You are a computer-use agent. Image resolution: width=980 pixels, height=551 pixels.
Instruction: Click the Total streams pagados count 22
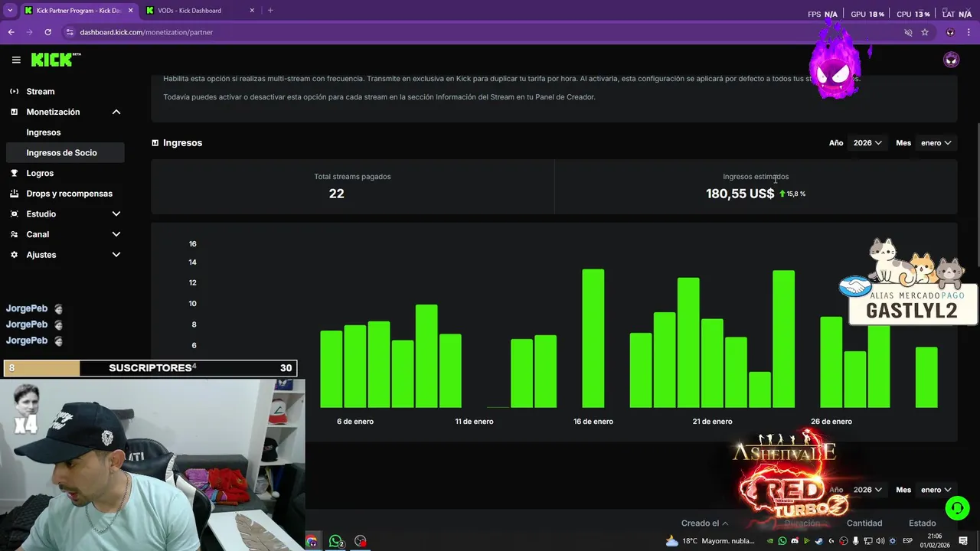coord(336,194)
